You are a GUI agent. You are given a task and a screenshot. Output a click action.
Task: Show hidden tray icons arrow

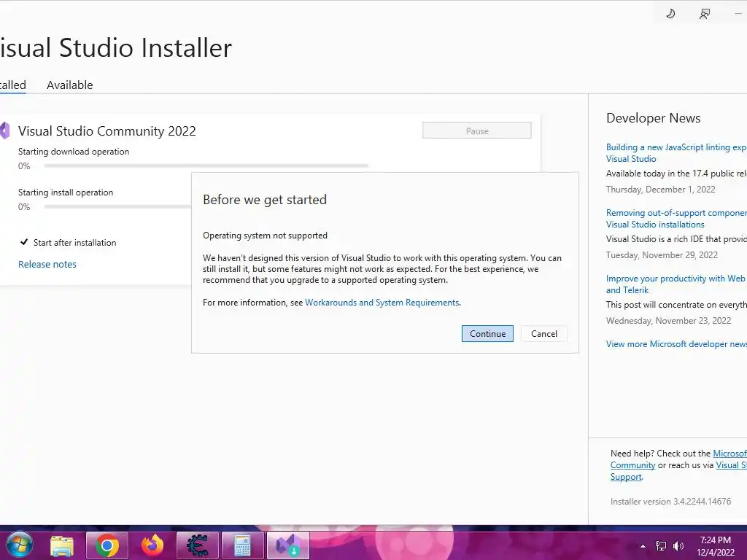pos(643,546)
